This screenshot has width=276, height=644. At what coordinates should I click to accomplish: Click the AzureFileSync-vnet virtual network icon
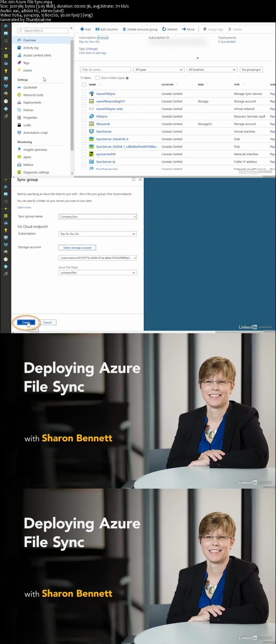click(91, 109)
